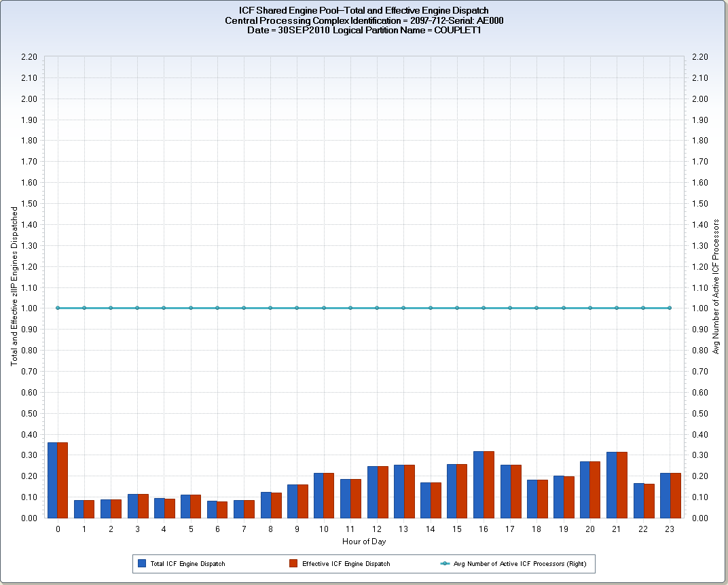Viewport: 728px width, 585px height.
Task: Click the line data point at hour 12
Action: [377, 308]
